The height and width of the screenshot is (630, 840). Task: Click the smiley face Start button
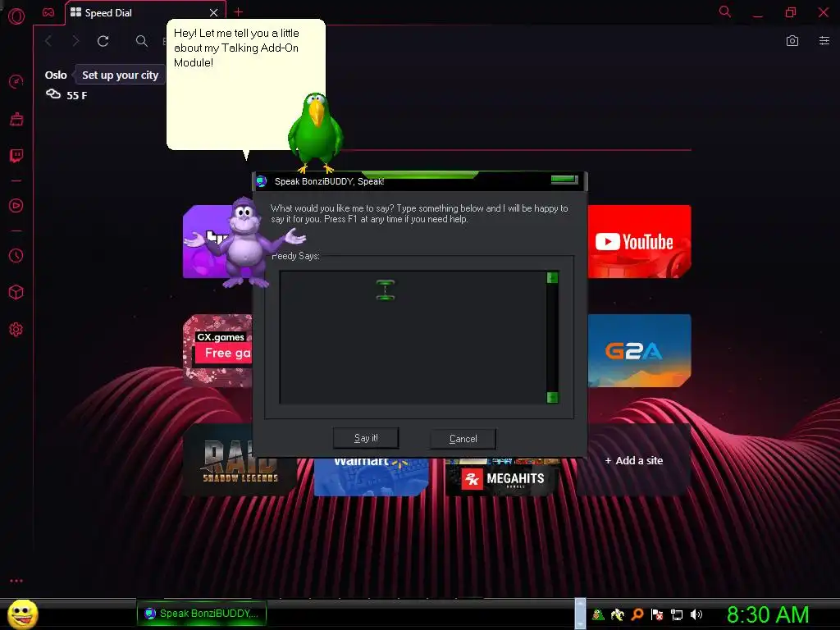(22, 614)
